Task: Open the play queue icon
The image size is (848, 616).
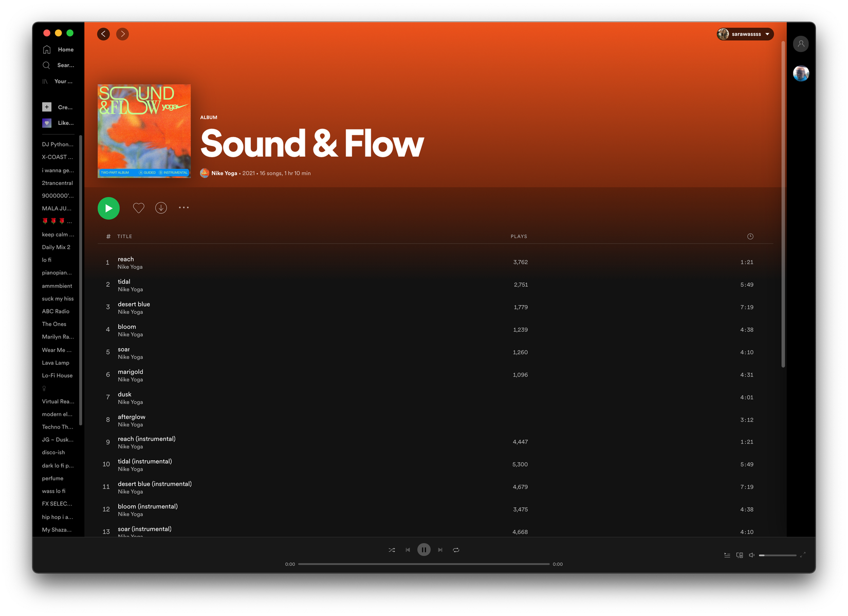Action: click(727, 555)
